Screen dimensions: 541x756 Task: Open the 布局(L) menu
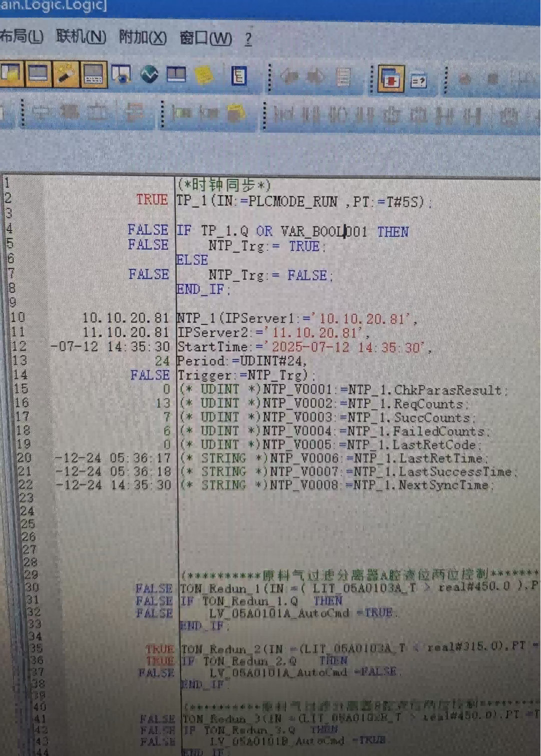tap(21, 37)
